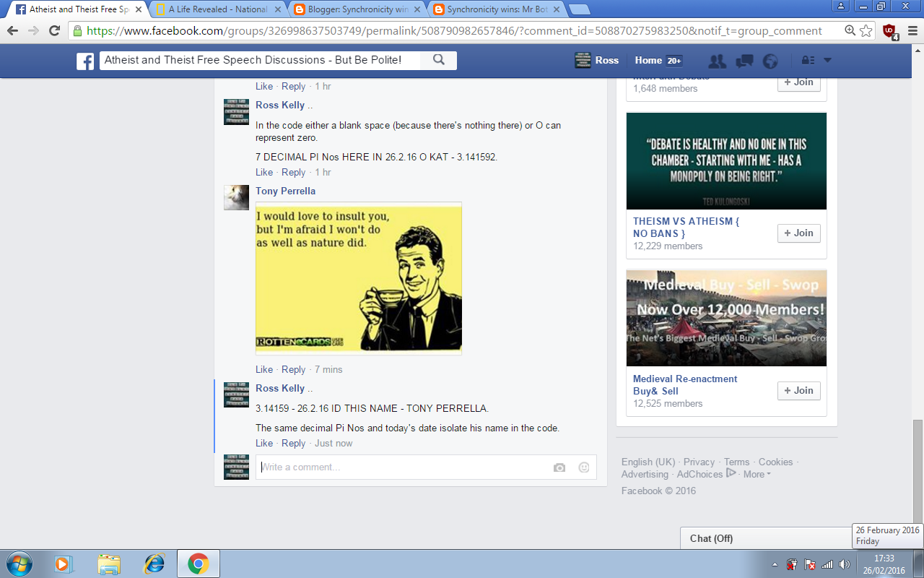Image resolution: width=924 pixels, height=578 pixels.
Task: Click the Facebook search magnifier button
Action: pos(439,60)
